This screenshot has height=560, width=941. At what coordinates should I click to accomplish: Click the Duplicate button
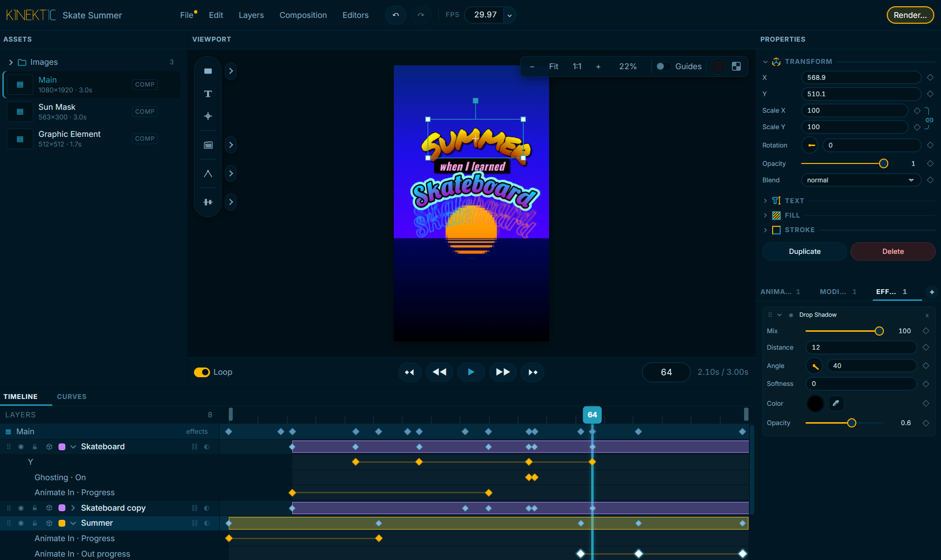(805, 251)
